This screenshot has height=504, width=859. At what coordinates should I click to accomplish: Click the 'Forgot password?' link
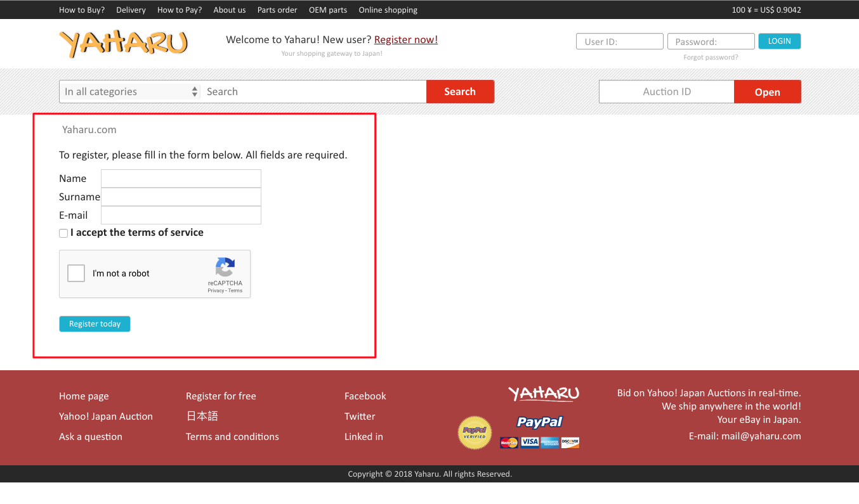click(711, 57)
